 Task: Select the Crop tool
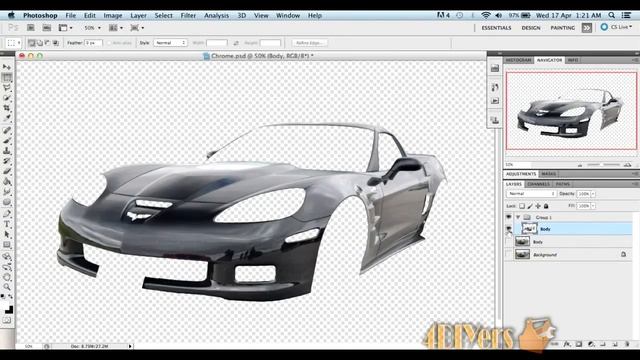7,108
